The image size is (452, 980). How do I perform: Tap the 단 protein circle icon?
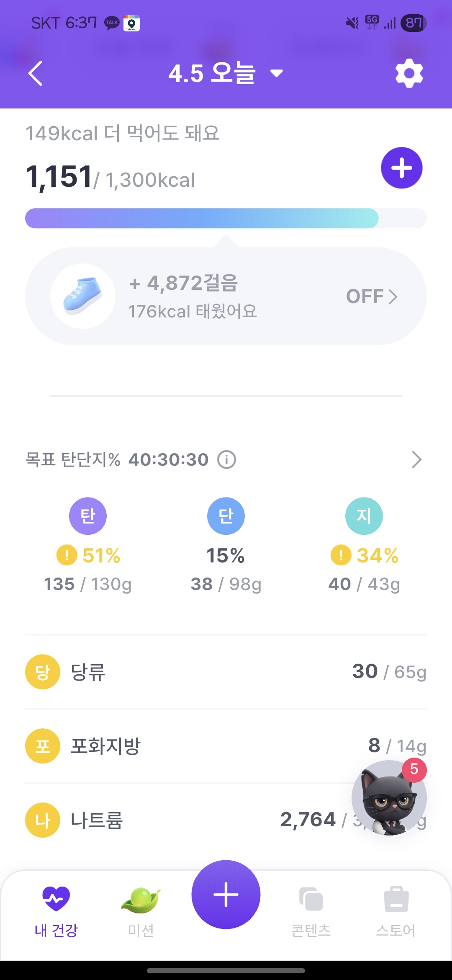pyautogui.click(x=226, y=516)
